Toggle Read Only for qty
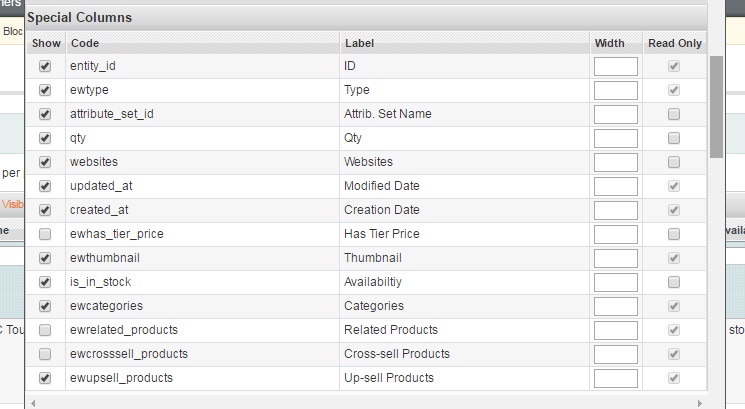 click(x=674, y=138)
